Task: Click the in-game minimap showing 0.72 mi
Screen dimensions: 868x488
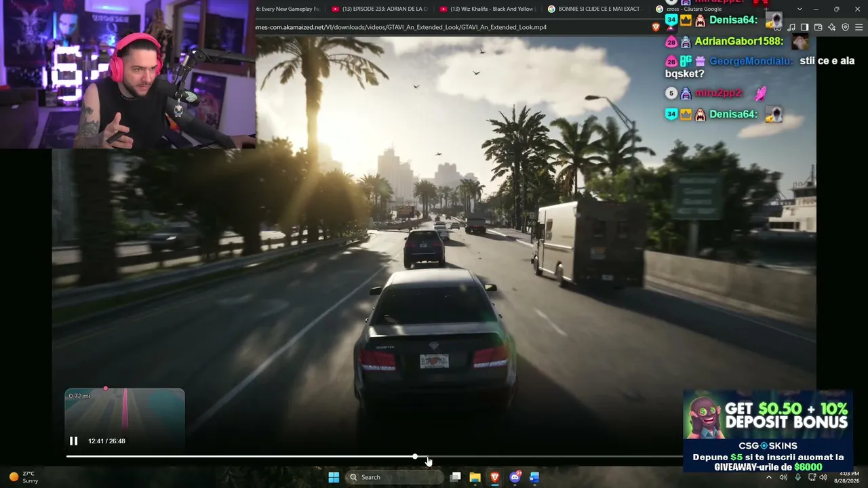Action: click(x=125, y=419)
